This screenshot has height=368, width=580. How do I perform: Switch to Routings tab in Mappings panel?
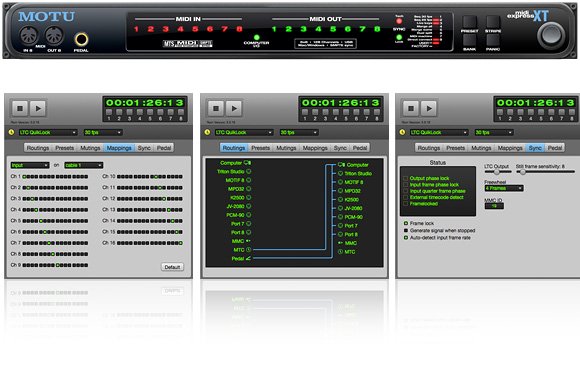pos(38,148)
